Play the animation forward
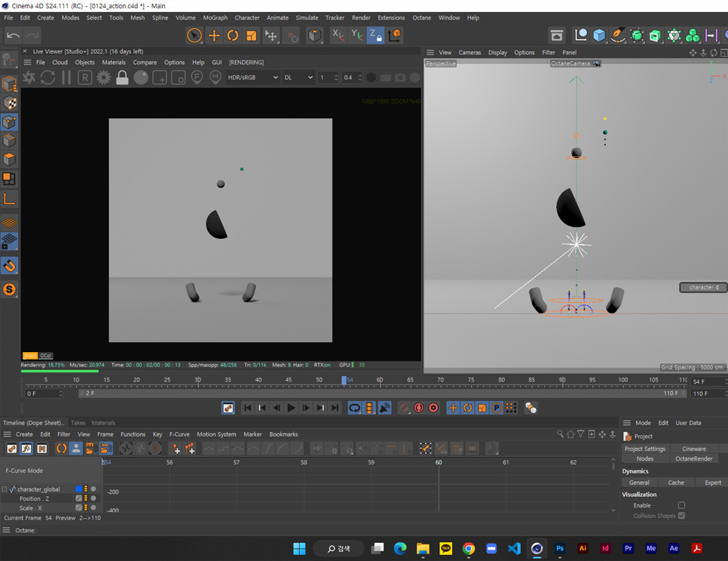Screen dimensions: 728x561 click(x=291, y=408)
